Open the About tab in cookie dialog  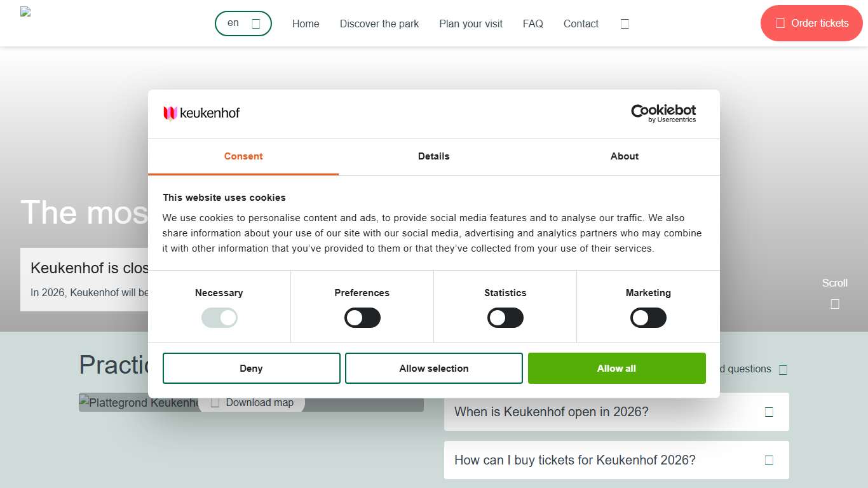click(x=624, y=156)
